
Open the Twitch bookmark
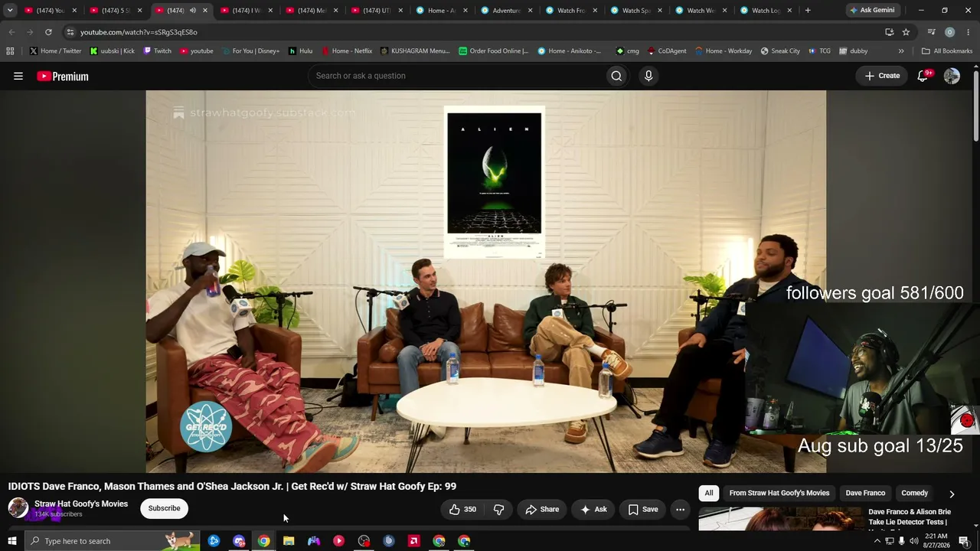(158, 51)
